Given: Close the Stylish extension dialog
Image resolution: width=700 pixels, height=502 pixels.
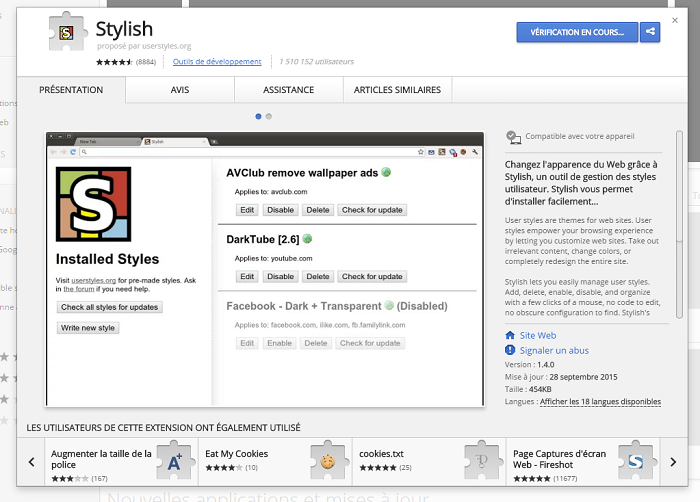Looking at the screenshot, I should (x=675, y=20).
